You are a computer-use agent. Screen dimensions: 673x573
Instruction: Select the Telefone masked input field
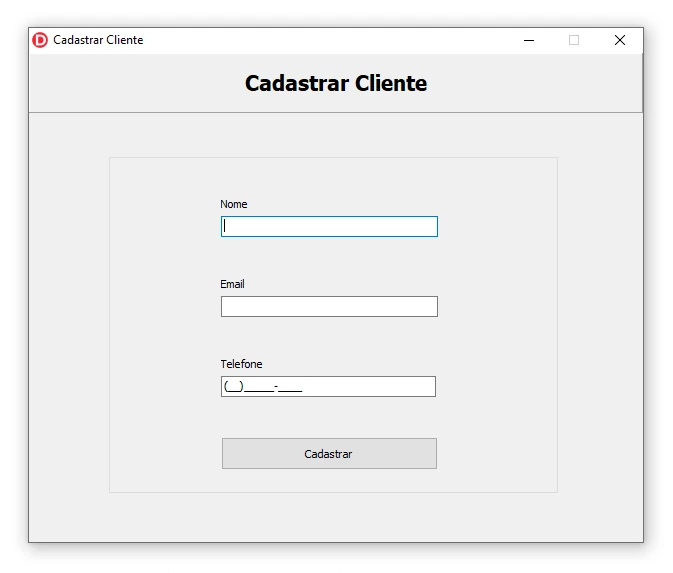(x=328, y=386)
